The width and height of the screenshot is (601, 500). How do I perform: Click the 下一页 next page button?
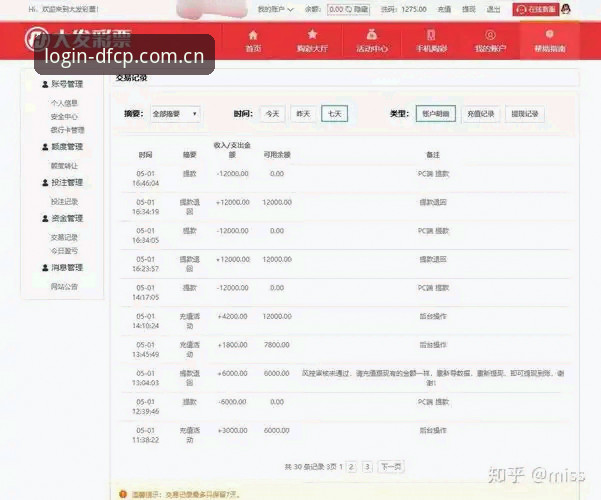point(391,467)
